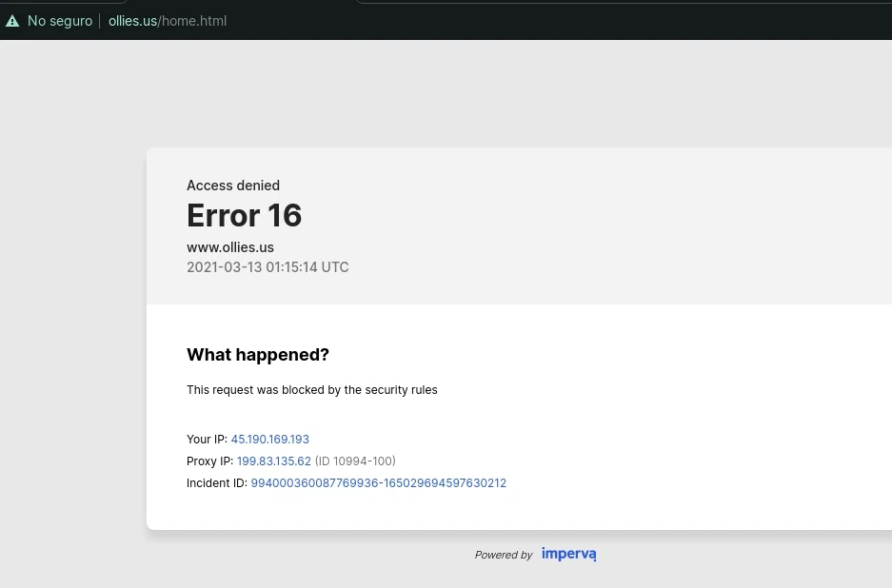Click the Proxy IP 199.83.135.62
Screen dimensions: 892x588
click(273, 461)
